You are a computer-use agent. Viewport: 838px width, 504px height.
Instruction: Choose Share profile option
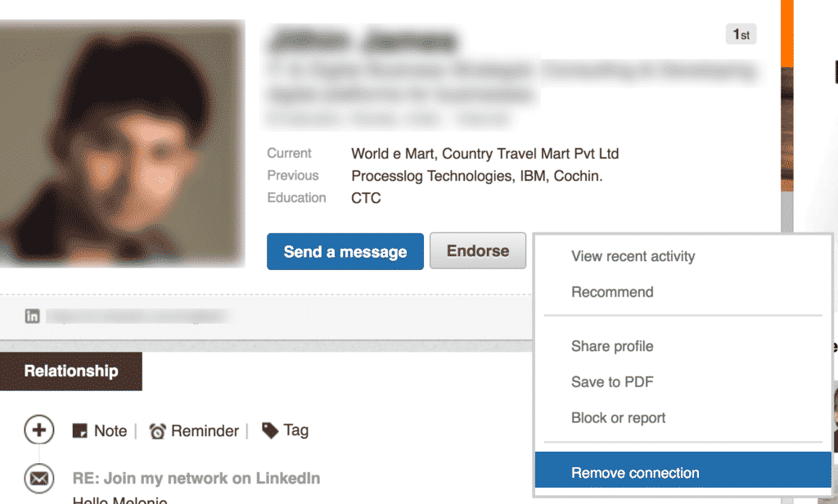[612, 346]
